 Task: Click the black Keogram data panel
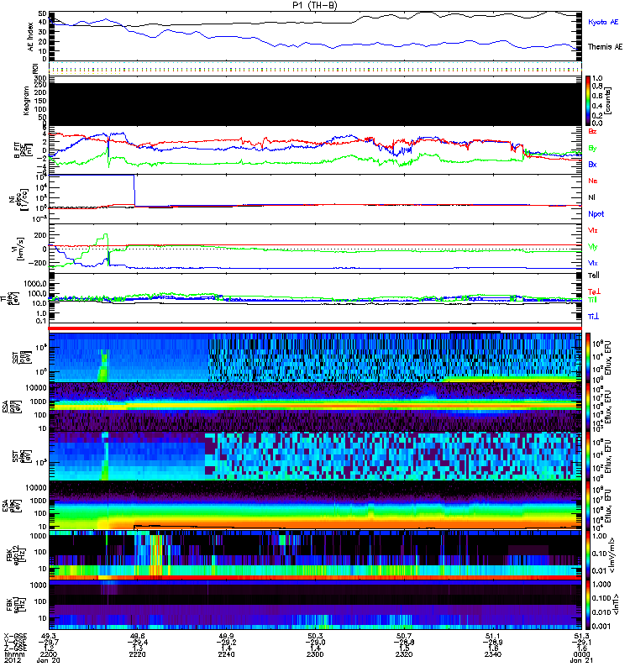(x=315, y=104)
